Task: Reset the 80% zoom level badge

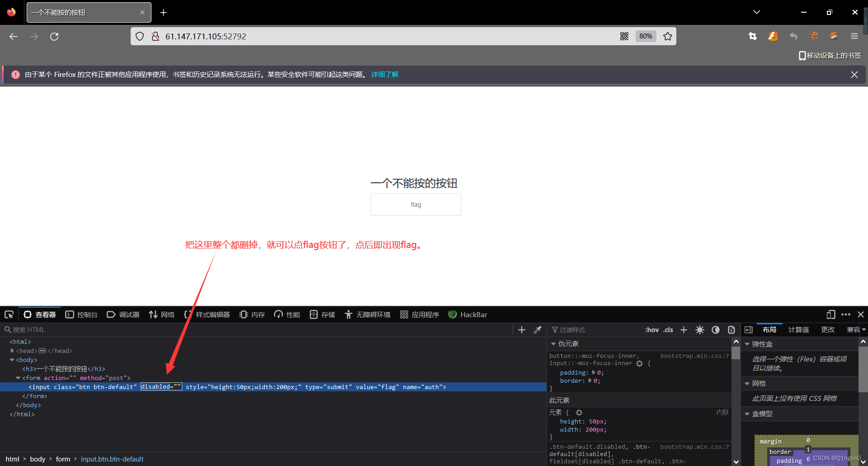Action: point(646,37)
